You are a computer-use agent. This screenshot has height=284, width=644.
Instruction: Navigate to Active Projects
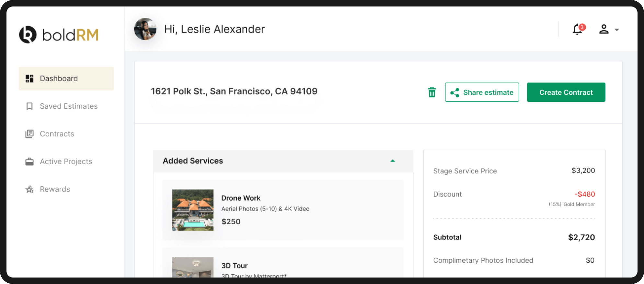coord(66,161)
